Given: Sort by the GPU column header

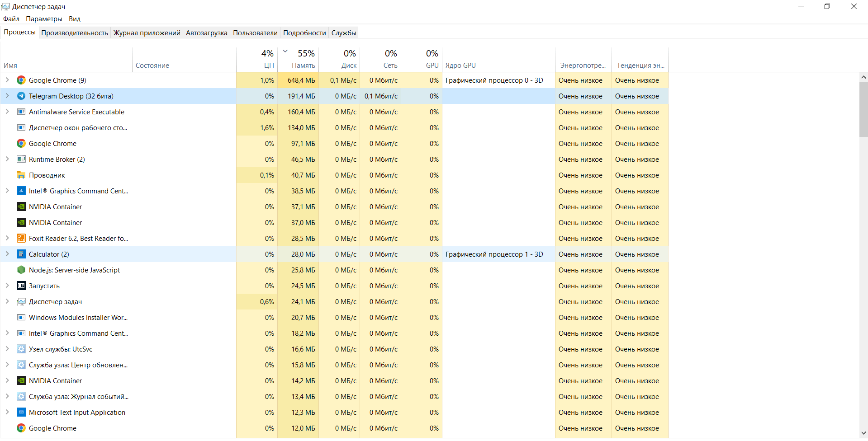Looking at the screenshot, I should (x=422, y=60).
